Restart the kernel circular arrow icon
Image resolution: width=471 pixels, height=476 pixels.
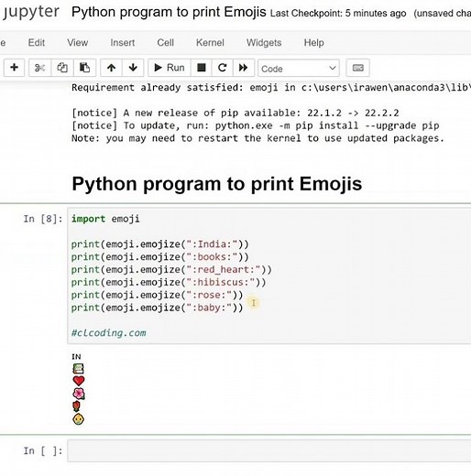pos(223,68)
